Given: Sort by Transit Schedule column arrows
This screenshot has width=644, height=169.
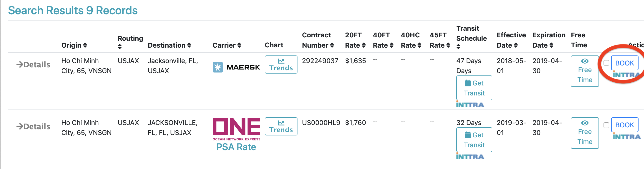Looking at the screenshot, I should [x=458, y=46].
